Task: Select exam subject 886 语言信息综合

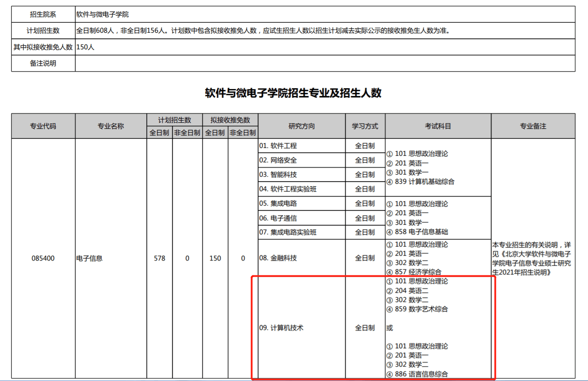Action: pos(417,374)
